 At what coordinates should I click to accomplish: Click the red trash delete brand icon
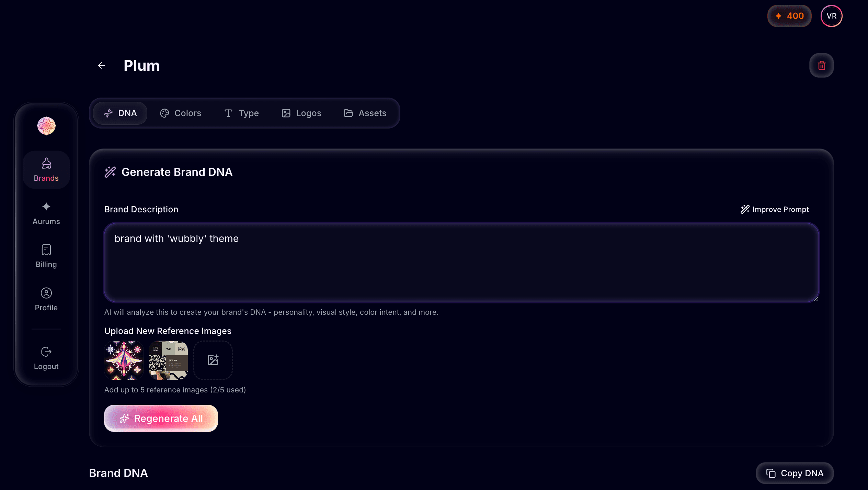[x=821, y=65]
